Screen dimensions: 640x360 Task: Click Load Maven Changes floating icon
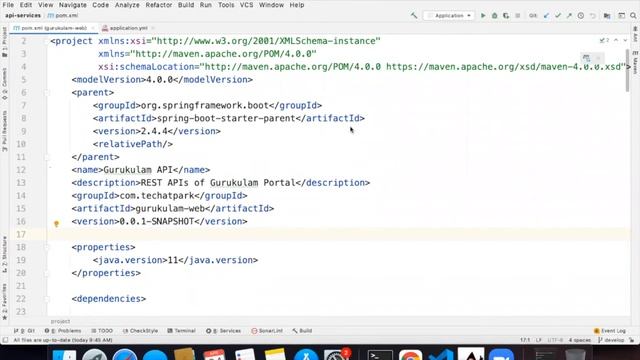[x=586, y=58]
